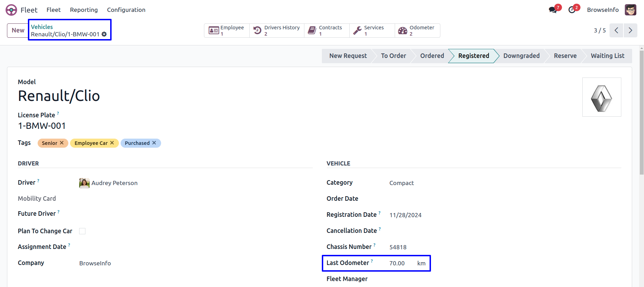Open Last Odometer help question mark

pos(372,261)
